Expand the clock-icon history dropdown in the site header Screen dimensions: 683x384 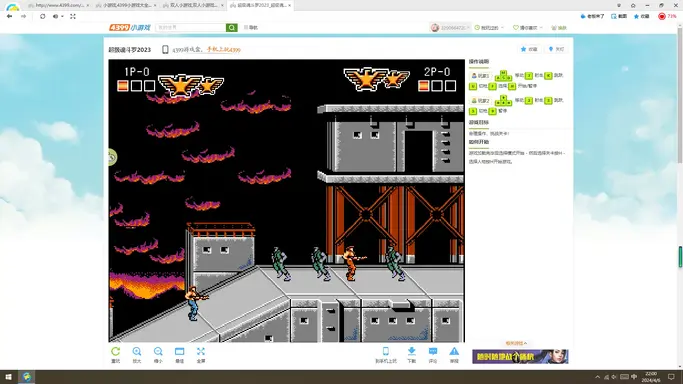[489, 27]
